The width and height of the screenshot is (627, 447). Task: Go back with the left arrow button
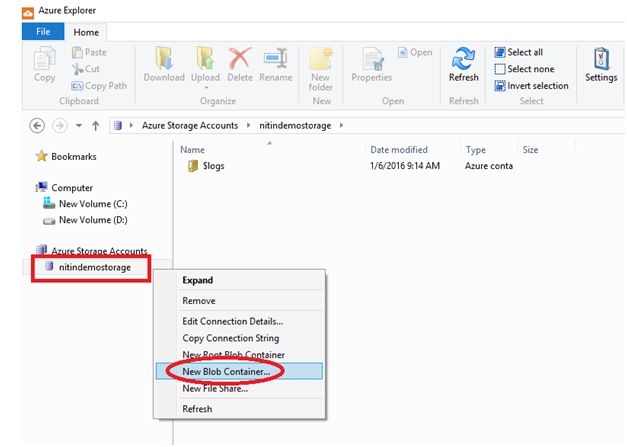(37, 126)
